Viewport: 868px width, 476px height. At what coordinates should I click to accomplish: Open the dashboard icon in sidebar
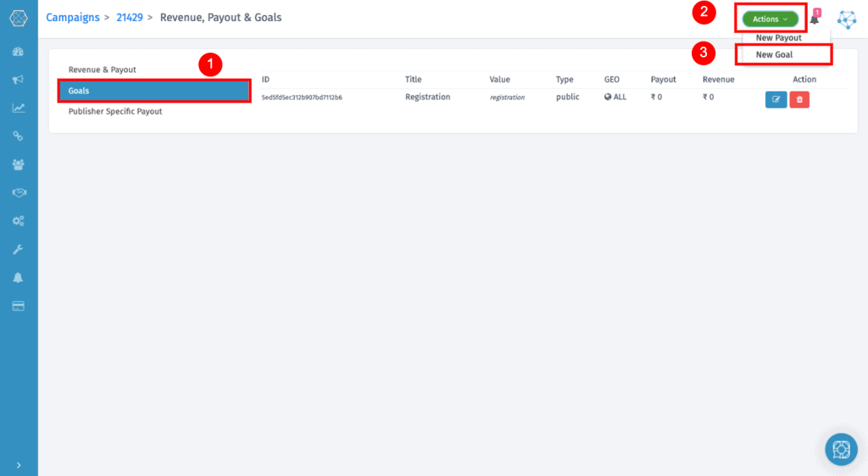[18, 52]
